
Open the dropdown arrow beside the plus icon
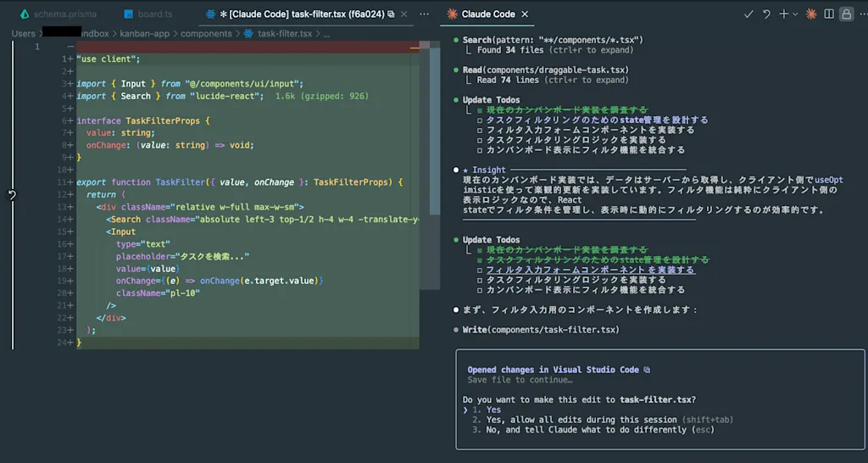point(795,14)
